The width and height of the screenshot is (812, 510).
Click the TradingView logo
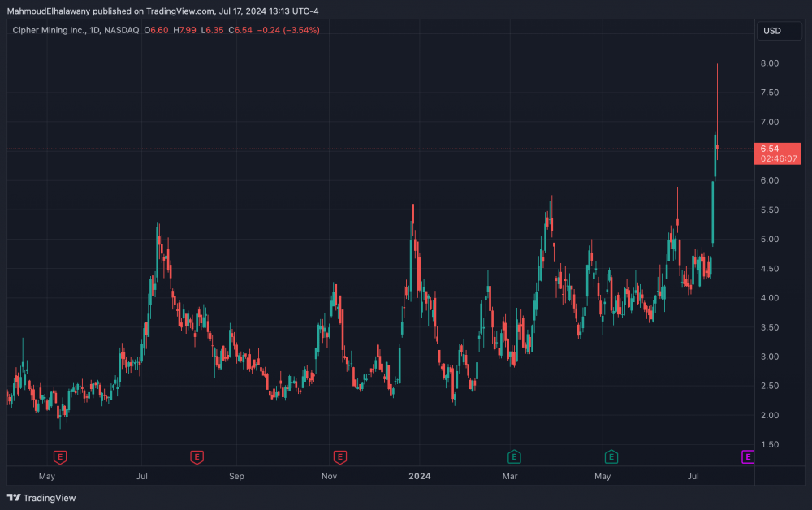point(42,498)
